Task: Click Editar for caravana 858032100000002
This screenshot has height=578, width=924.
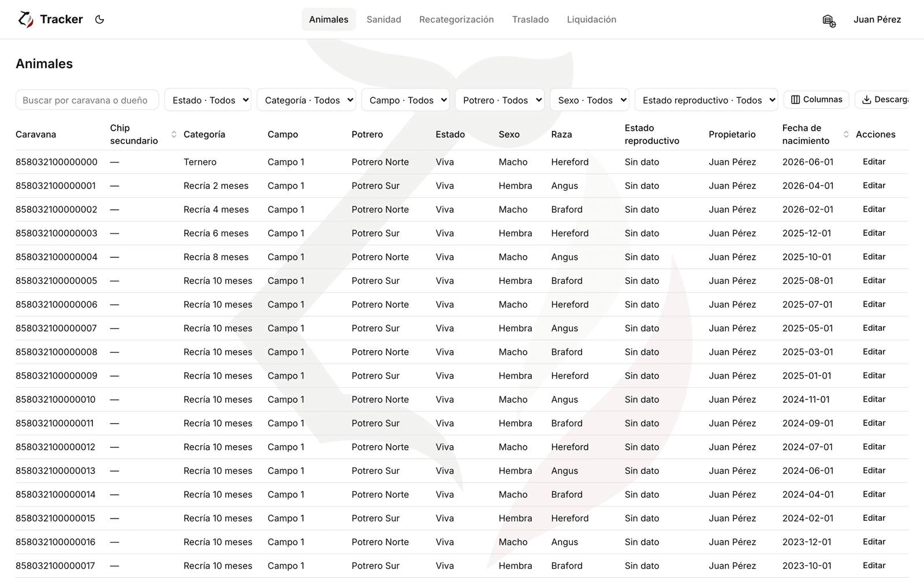Action: (874, 209)
